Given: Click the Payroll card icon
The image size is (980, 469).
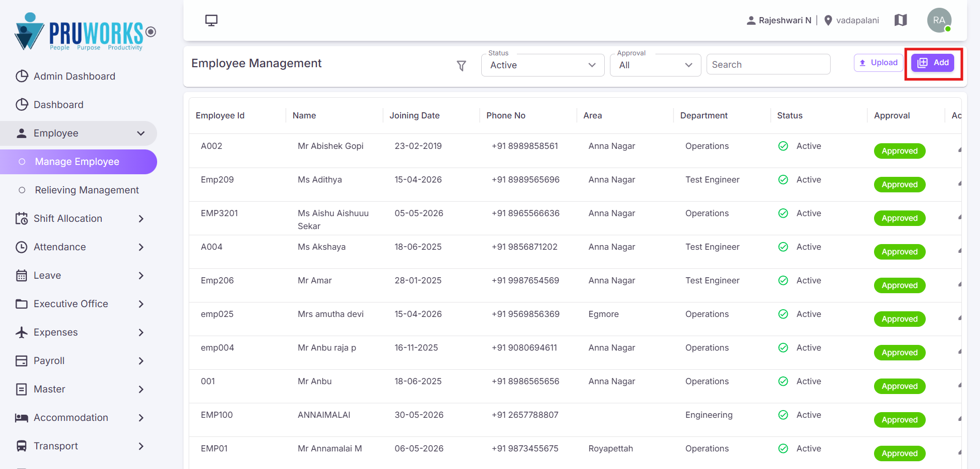Looking at the screenshot, I should 22,361.
